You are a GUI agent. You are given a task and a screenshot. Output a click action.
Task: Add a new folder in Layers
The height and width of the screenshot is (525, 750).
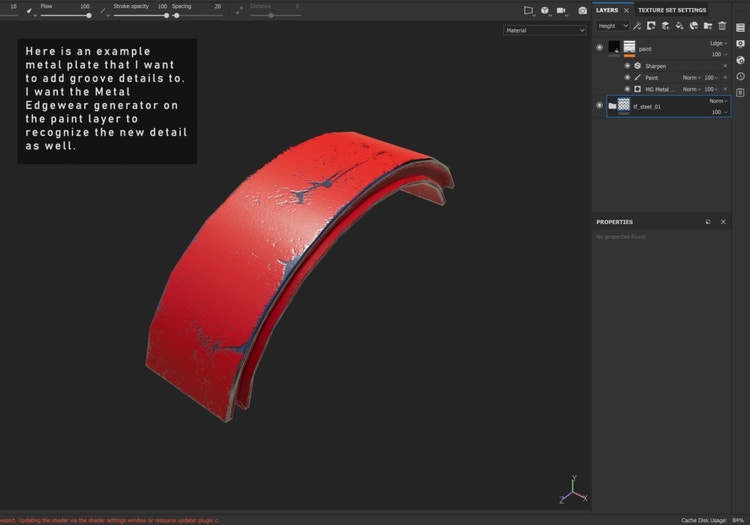(x=707, y=26)
